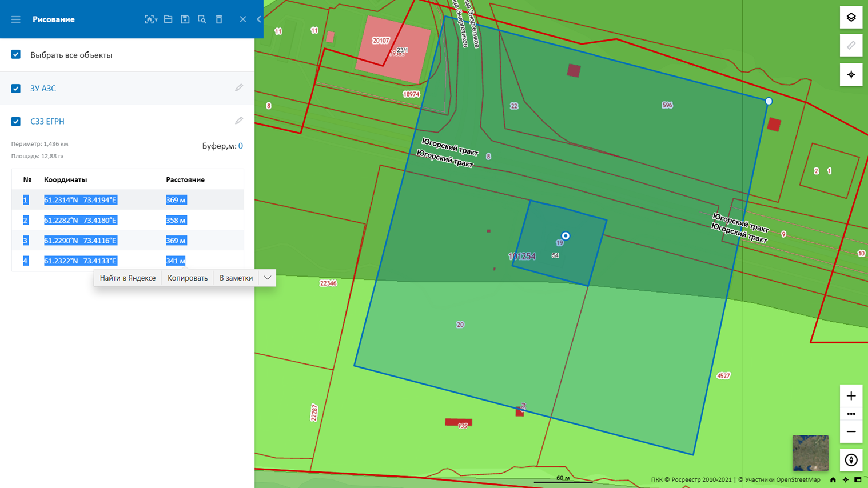
Task: Click Копировать in the selection popup
Action: 187,278
